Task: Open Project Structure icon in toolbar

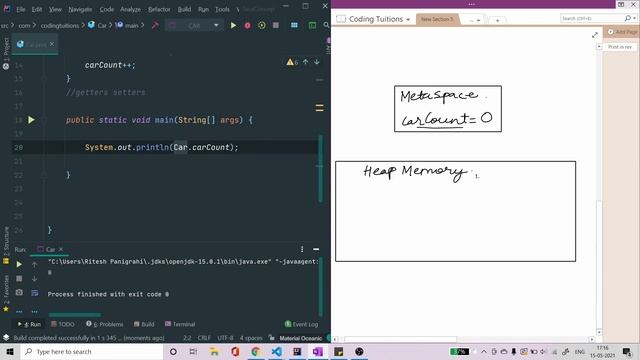Action: tap(294, 25)
